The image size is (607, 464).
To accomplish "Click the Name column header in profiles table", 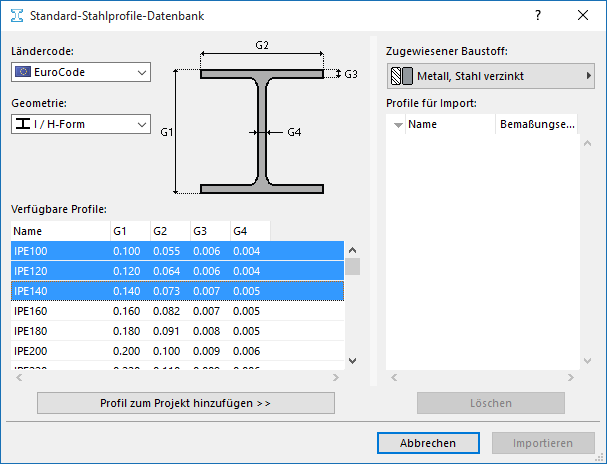I will tap(61, 231).
